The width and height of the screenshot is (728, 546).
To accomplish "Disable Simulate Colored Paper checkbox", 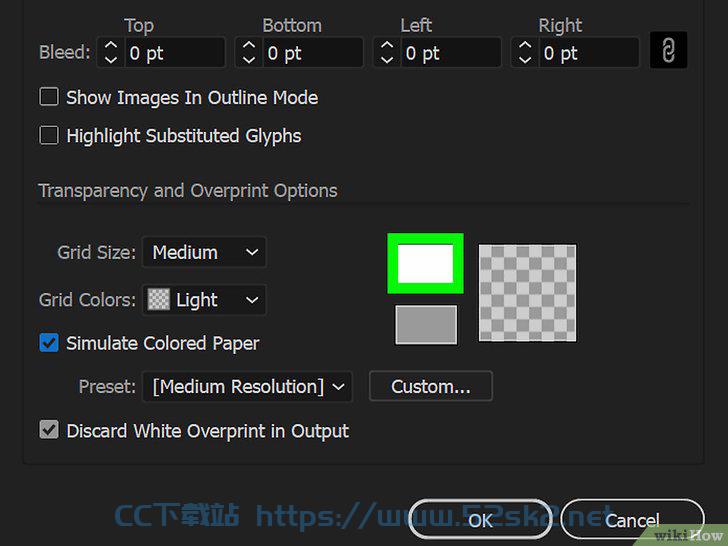I will pos(49,343).
